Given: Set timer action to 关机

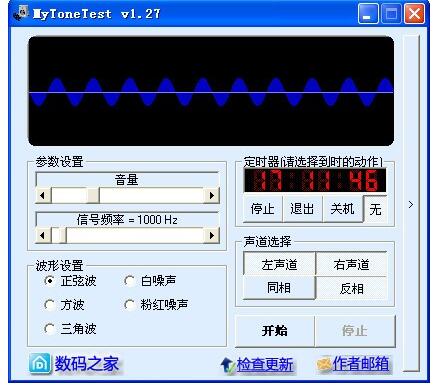Looking at the screenshot, I should point(342,209).
